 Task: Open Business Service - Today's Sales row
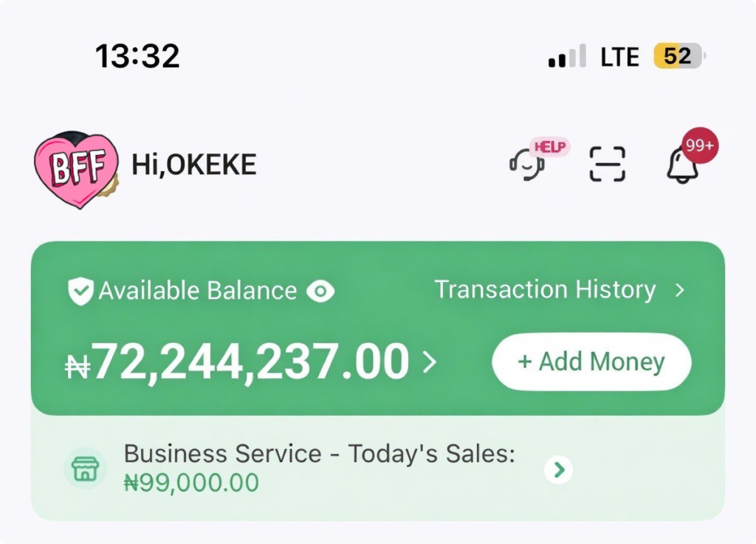point(319,453)
